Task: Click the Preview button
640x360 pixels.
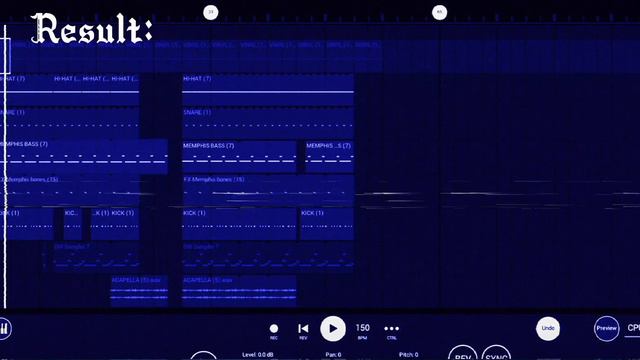Action: 607,329
